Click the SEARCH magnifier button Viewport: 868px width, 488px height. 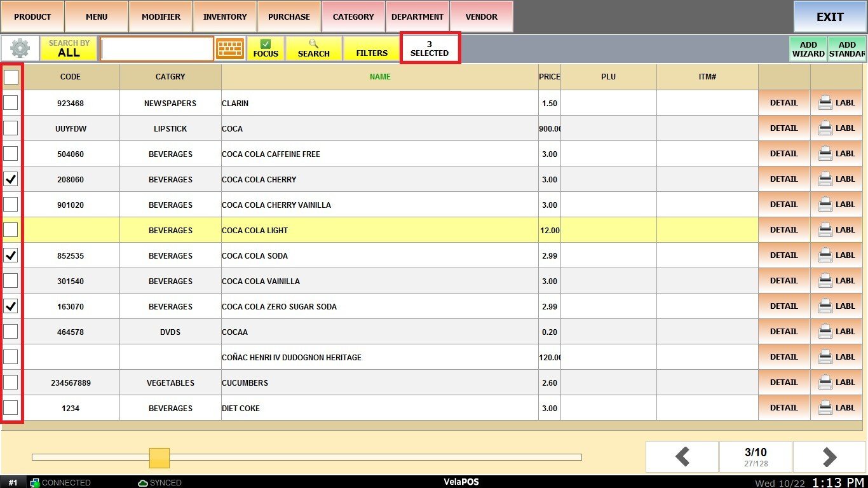point(313,49)
